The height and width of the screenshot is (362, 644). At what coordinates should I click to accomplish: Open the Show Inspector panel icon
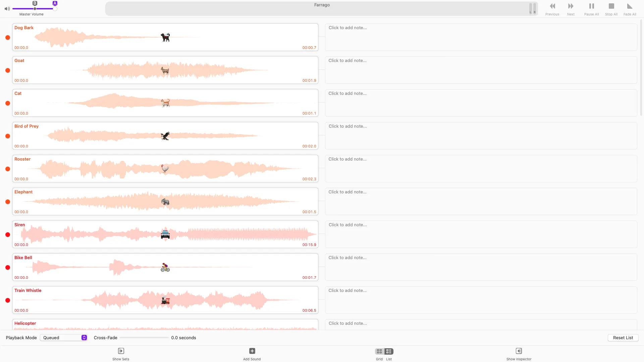[519, 351]
